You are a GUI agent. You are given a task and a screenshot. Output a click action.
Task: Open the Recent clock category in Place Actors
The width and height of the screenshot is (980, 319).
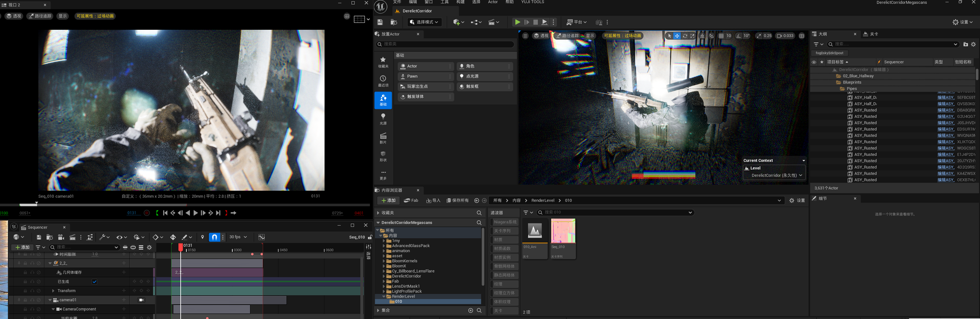pyautogui.click(x=383, y=81)
